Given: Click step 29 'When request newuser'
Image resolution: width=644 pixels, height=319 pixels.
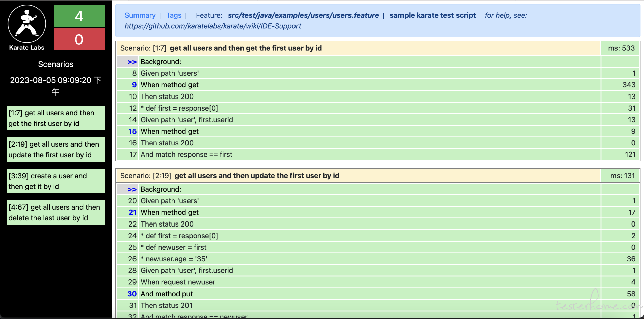Looking at the screenshot, I should coord(370,282).
